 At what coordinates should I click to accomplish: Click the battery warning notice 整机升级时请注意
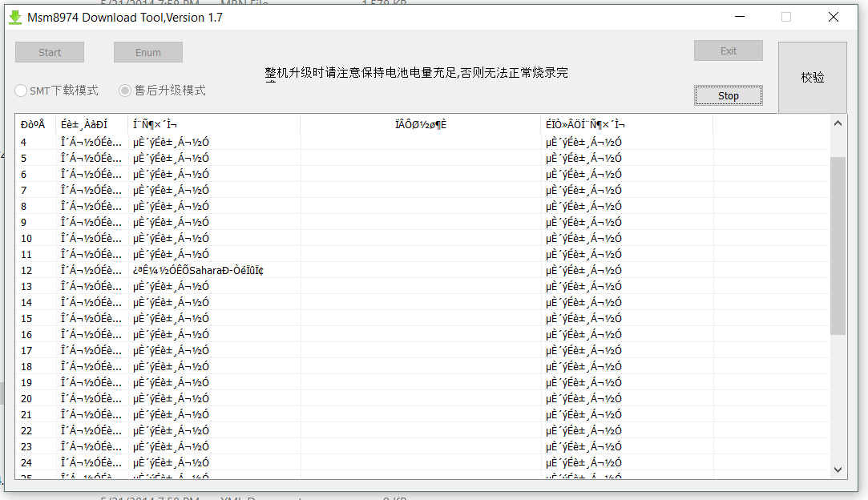pyautogui.click(x=416, y=73)
